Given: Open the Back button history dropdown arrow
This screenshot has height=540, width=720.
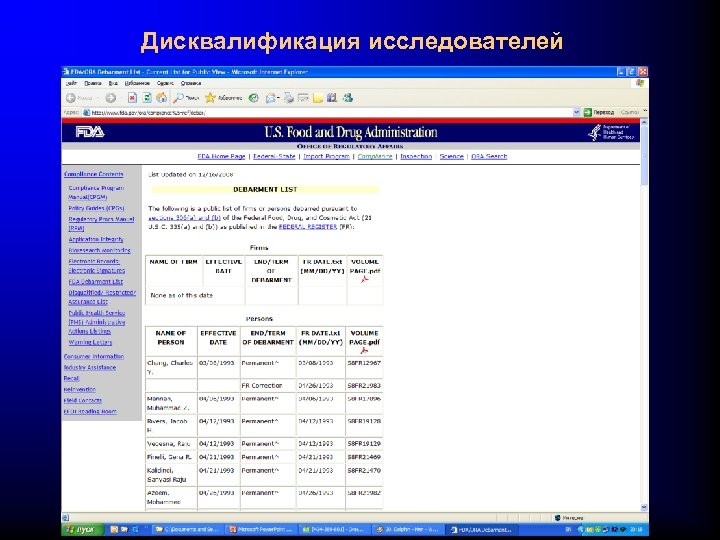Looking at the screenshot, I should point(98,98).
